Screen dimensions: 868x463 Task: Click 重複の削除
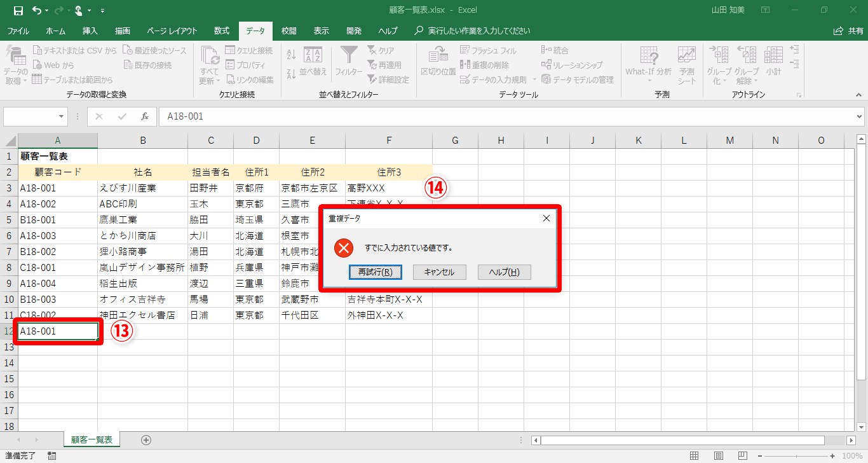tap(484, 65)
